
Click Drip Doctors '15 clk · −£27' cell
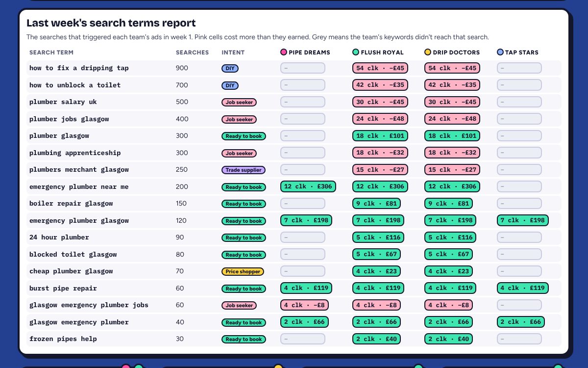[452, 170]
